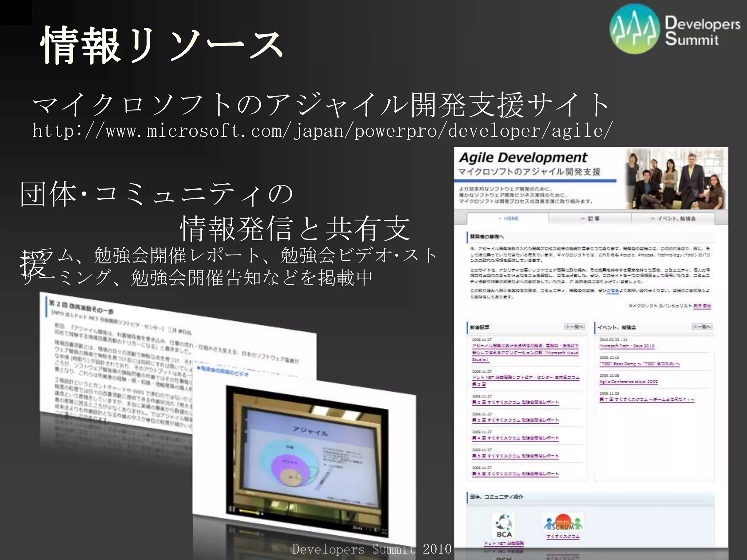Click the Developers Summit logo
The width and height of the screenshot is (747, 560).
(x=675, y=29)
